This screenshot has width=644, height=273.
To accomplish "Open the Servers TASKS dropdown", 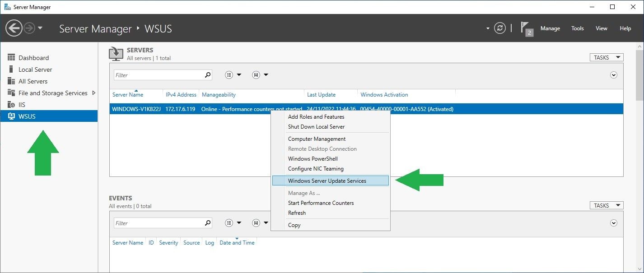I will [607, 57].
